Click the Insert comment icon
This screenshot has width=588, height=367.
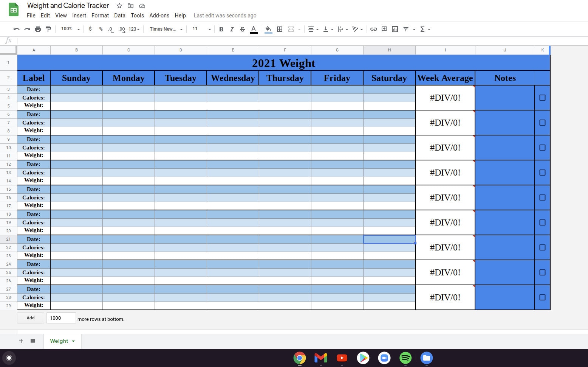(384, 29)
